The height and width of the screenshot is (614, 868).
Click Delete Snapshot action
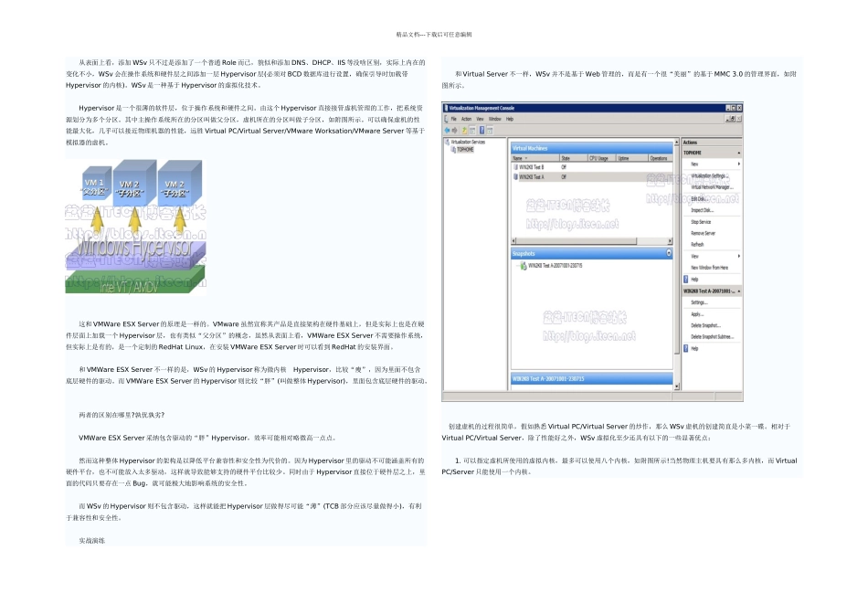pyautogui.click(x=705, y=325)
